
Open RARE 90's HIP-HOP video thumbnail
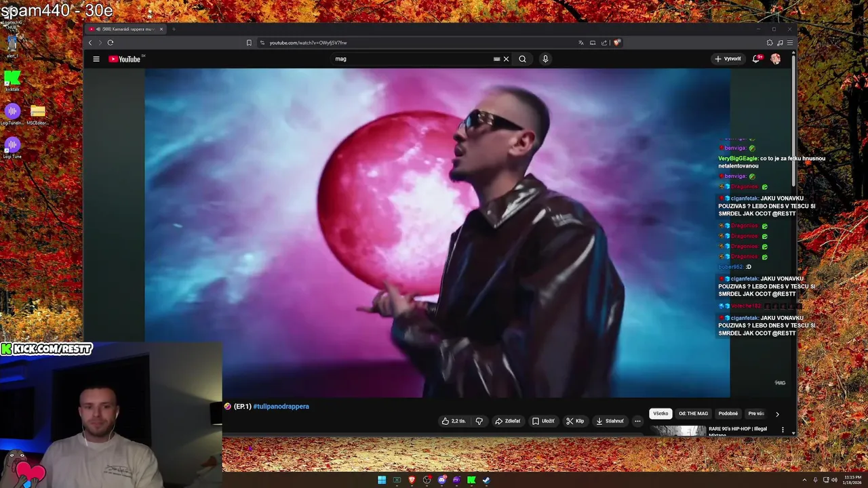click(678, 430)
